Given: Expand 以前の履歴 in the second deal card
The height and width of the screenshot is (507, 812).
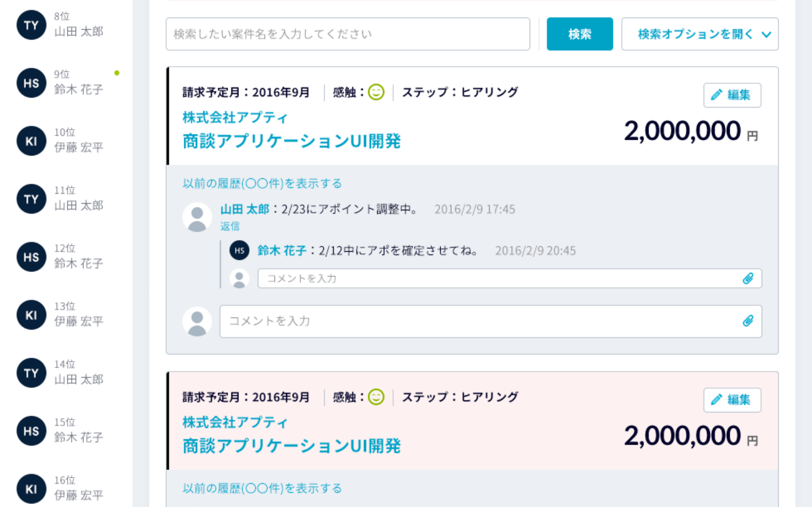Looking at the screenshot, I should pos(262,488).
